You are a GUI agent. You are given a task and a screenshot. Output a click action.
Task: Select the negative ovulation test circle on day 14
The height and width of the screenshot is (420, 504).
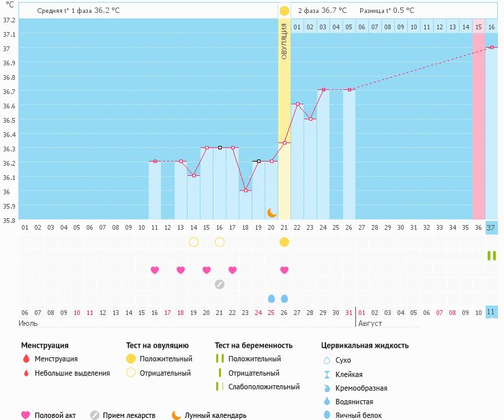(194, 242)
